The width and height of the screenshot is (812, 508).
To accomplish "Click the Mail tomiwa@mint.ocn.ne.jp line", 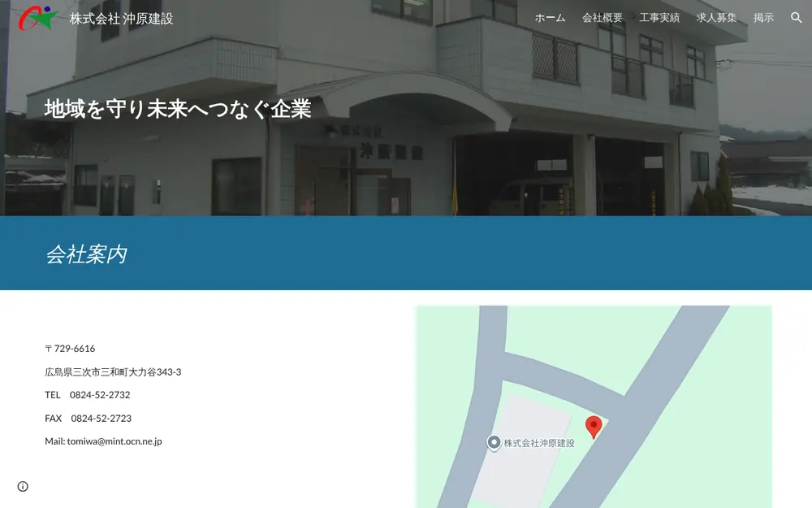I will click(x=104, y=441).
